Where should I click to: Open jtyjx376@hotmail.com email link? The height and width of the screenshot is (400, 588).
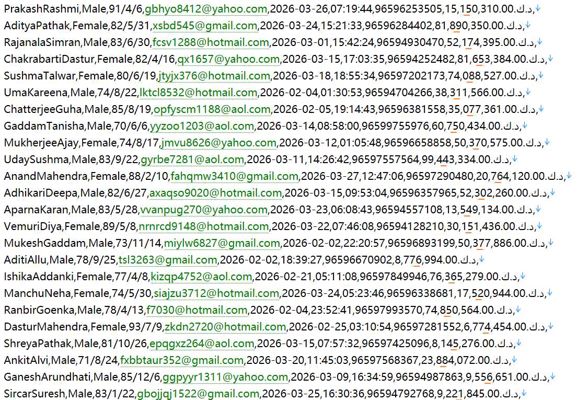coord(214,76)
